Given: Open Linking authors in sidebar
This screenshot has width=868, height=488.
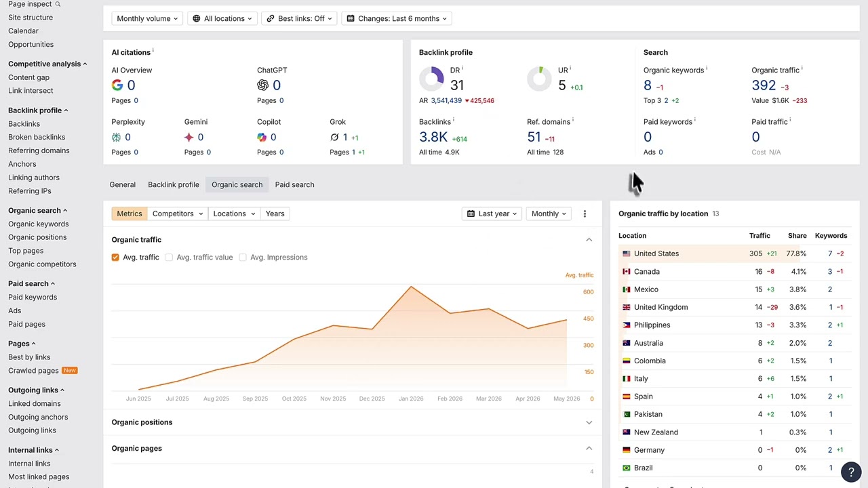Looking at the screenshot, I should [x=34, y=178].
